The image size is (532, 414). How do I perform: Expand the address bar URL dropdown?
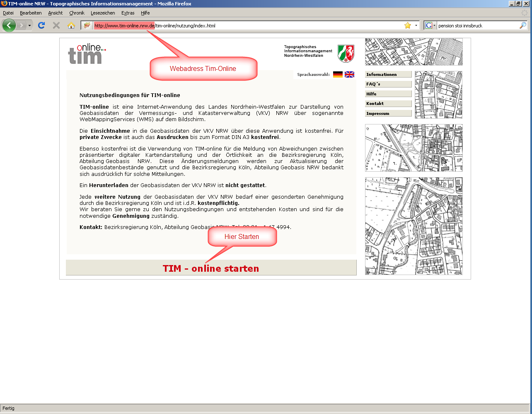[x=416, y=25]
